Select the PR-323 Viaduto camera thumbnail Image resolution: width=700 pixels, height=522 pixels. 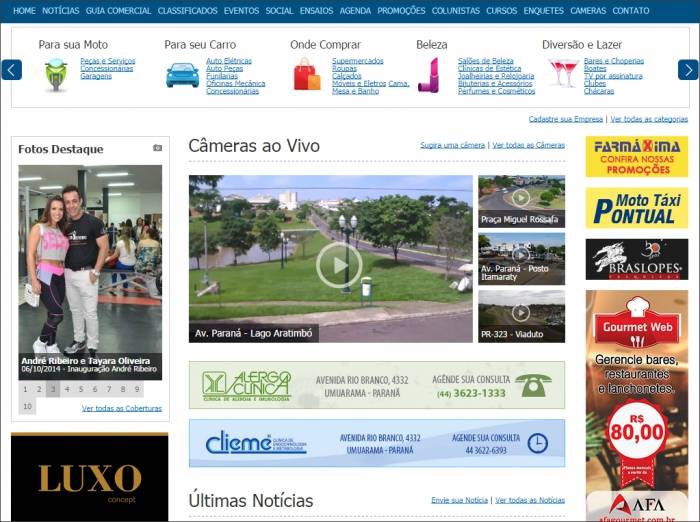521,315
